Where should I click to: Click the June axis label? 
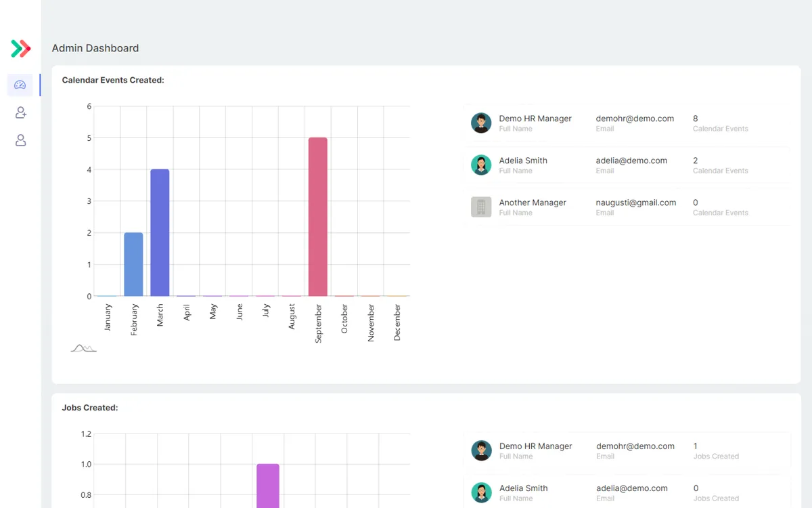click(240, 312)
